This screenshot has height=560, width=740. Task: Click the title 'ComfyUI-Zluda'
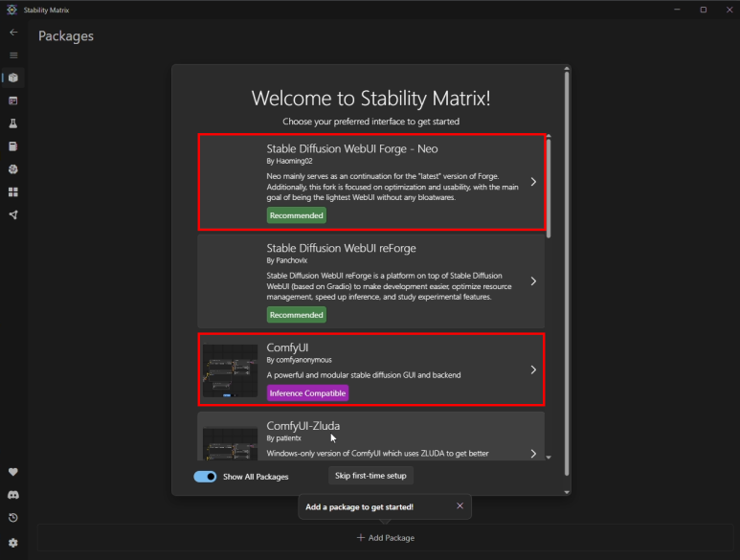tap(303, 426)
